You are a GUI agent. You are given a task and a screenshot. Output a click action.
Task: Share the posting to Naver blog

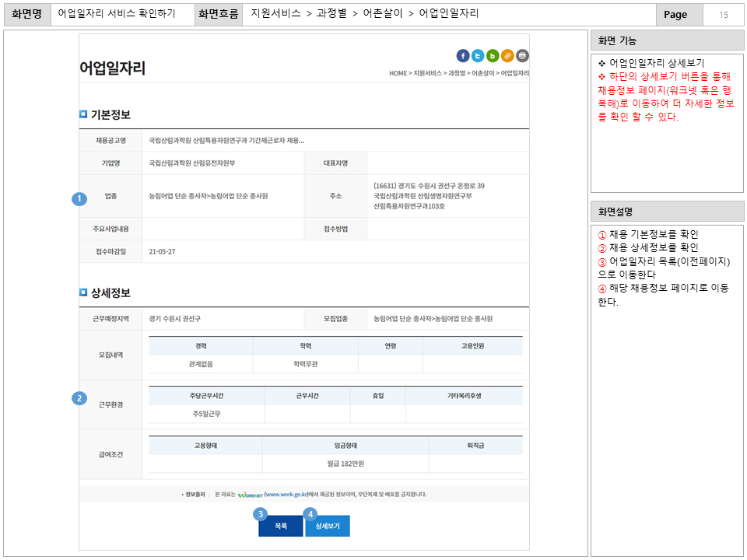[493, 56]
